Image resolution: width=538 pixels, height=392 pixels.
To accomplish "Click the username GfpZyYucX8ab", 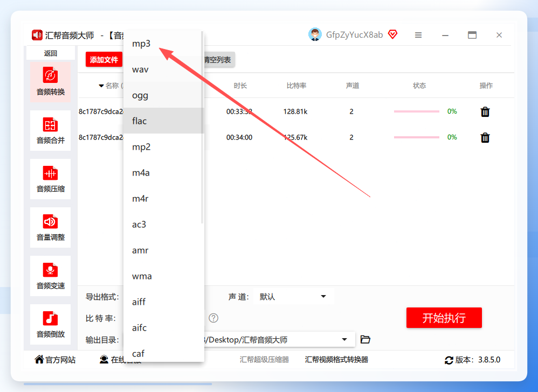I will [354, 35].
